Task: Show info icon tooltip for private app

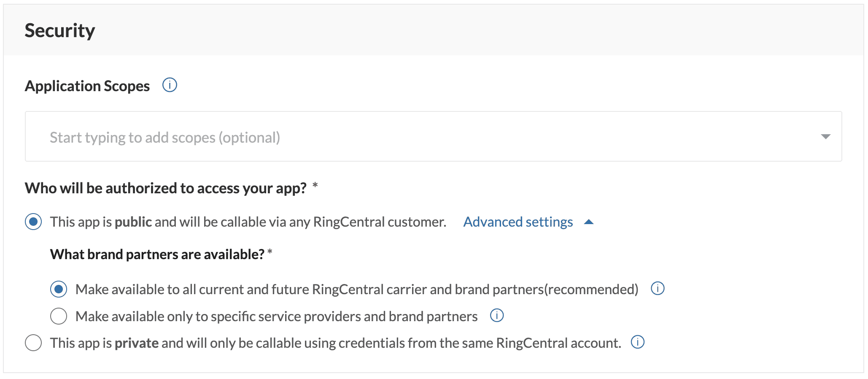Action: (638, 342)
